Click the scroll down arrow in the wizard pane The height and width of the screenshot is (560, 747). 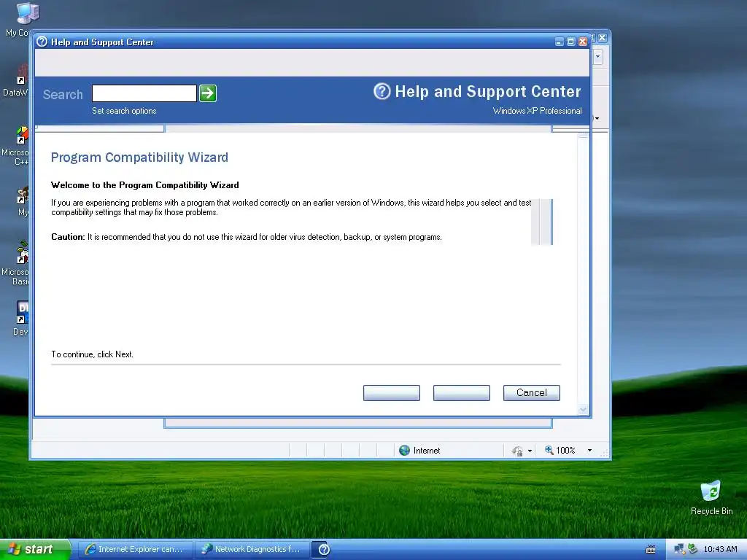coord(583,410)
